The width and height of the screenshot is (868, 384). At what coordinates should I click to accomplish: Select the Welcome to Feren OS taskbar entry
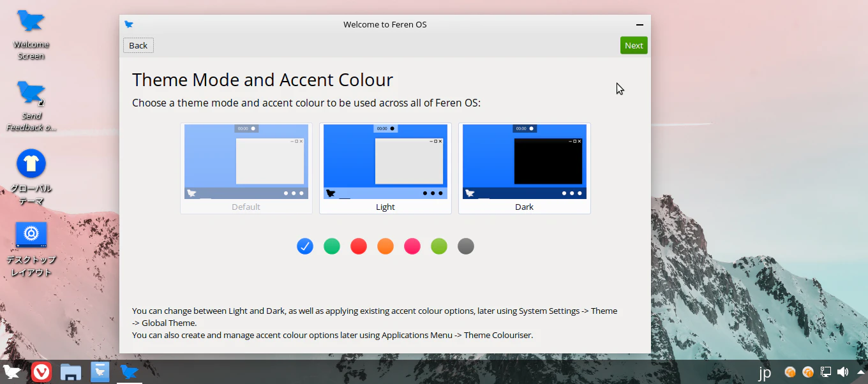[x=130, y=372]
